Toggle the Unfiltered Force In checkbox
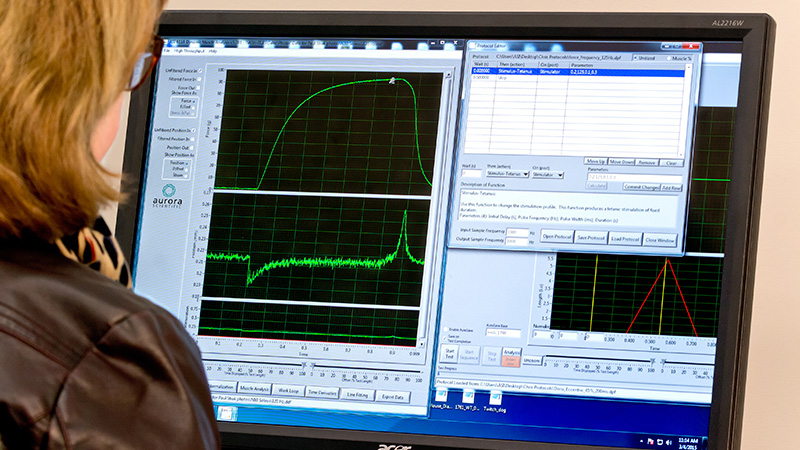The width and height of the screenshot is (800, 450). 200,70
